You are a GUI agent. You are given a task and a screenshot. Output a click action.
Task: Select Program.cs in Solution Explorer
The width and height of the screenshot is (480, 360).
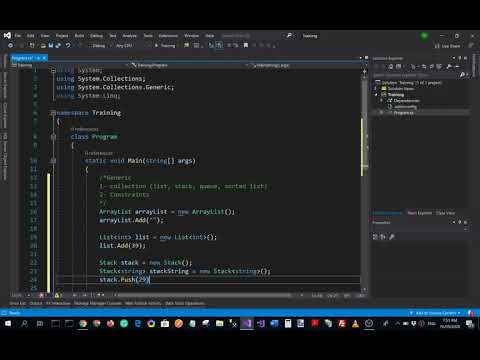point(404,113)
